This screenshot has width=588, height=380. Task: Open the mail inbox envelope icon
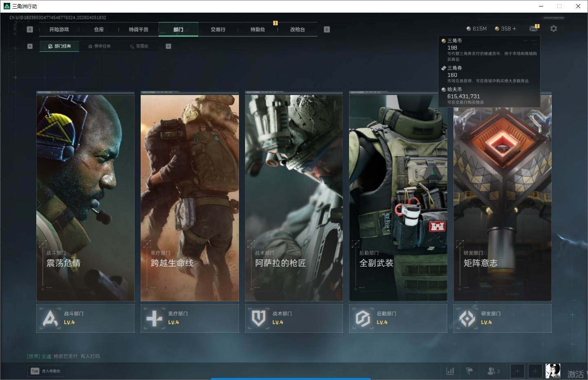pyautogui.click(x=533, y=29)
